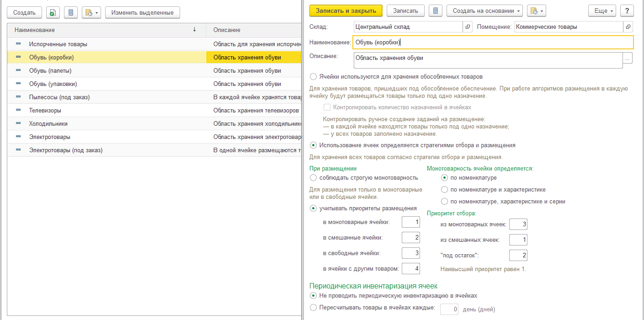Open the Помещение field's open-form icon
The width and height of the screenshot is (644, 320).
point(628,27)
